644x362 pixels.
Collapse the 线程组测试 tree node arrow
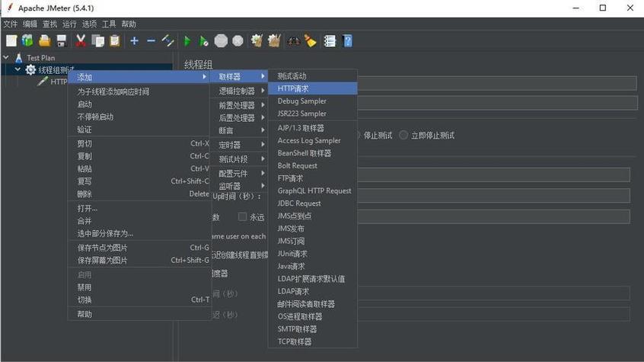[18, 69]
